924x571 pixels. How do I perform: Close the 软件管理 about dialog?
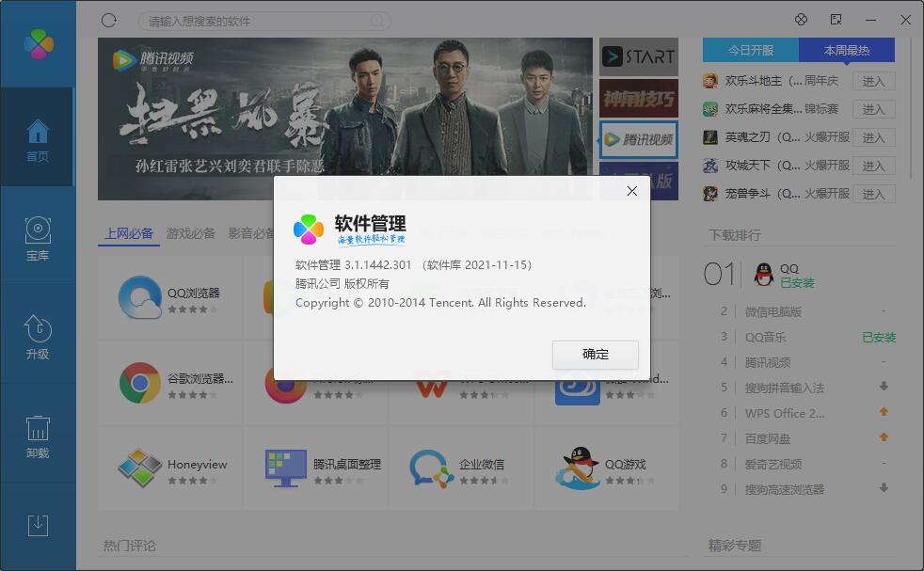[631, 191]
